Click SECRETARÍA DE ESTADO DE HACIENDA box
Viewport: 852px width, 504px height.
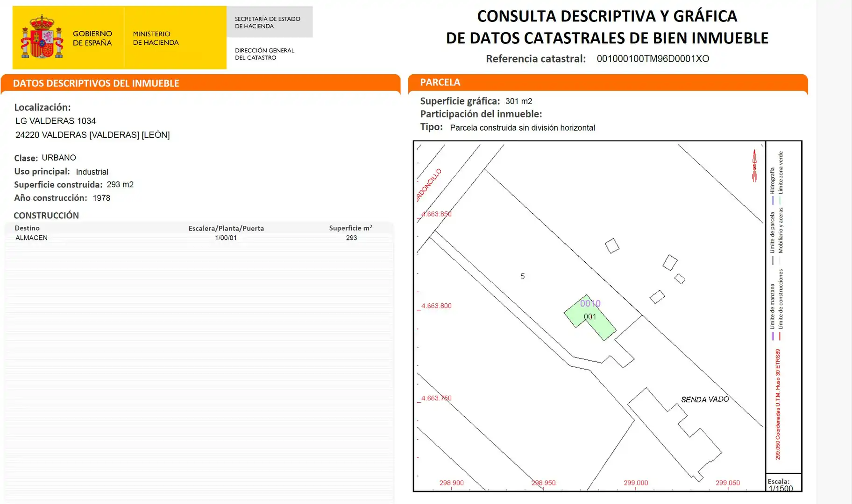pyautogui.click(x=270, y=22)
